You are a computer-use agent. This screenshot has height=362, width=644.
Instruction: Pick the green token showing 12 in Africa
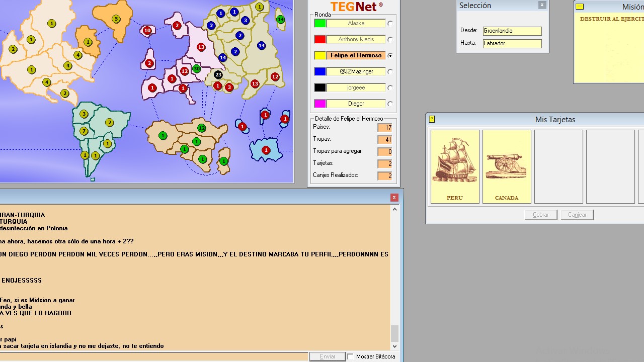point(202,128)
